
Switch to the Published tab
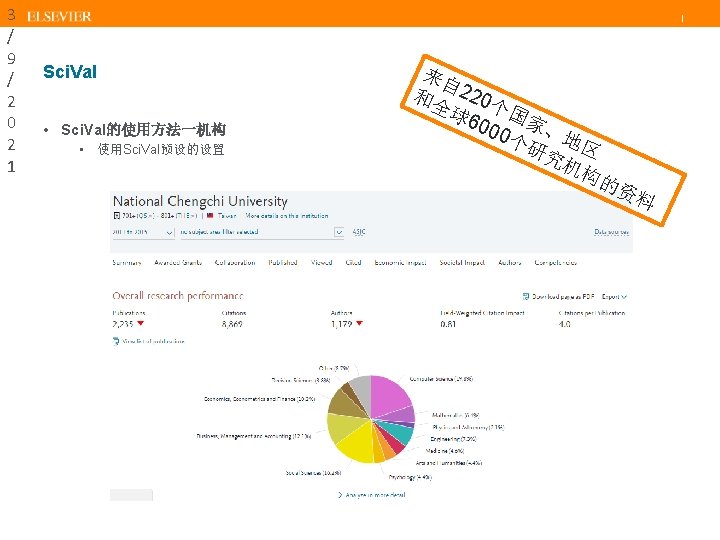(x=283, y=263)
